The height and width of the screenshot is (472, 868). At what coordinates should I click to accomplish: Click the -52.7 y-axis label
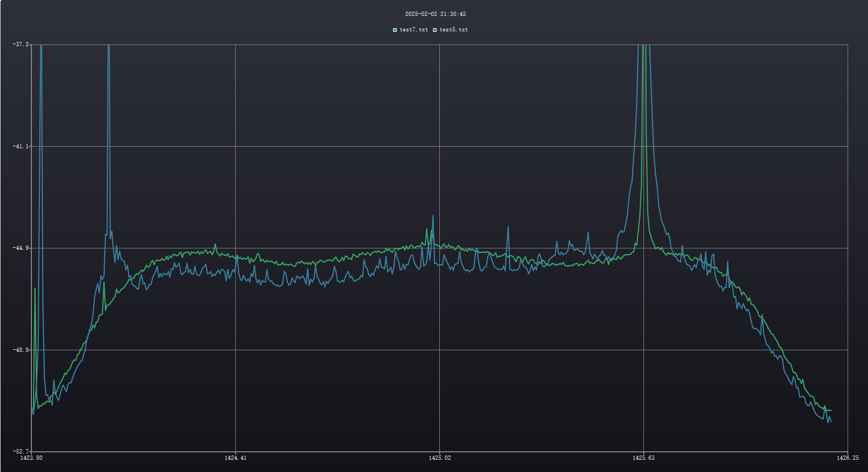(21, 452)
